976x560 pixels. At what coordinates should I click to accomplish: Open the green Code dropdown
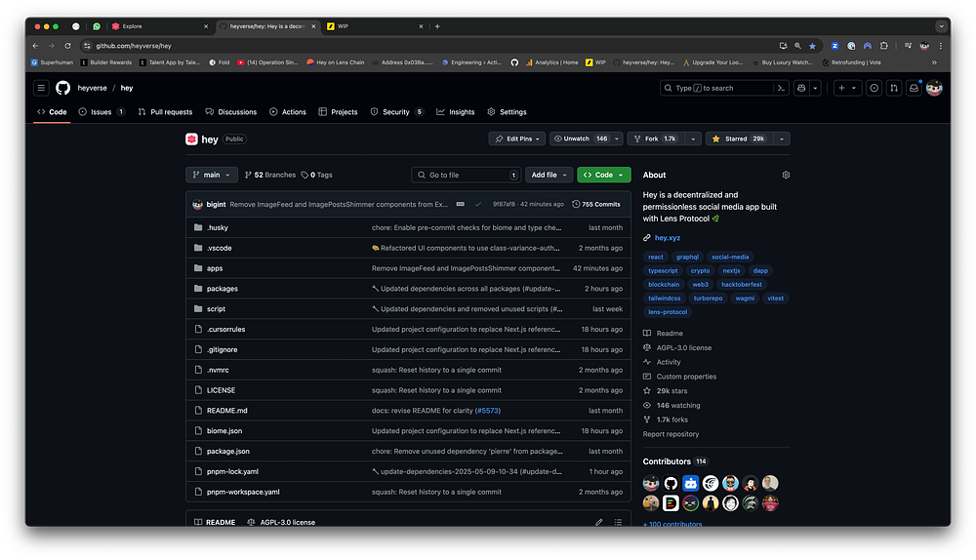[x=604, y=175]
